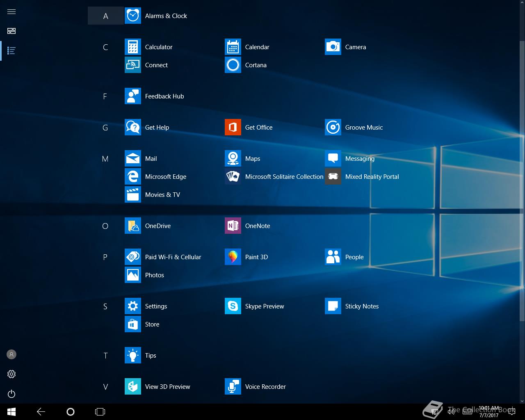Open the touch keyboard from the tray
The width and height of the screenshot is (525, 420).
(467, 412)
